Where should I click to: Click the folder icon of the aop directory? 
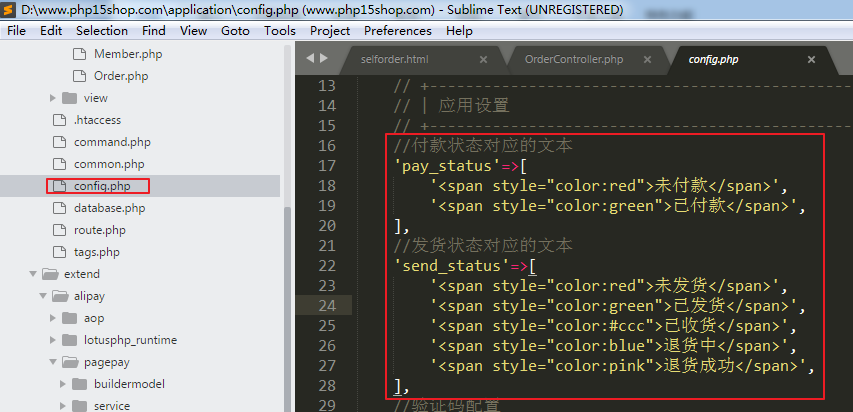(69, 318)
